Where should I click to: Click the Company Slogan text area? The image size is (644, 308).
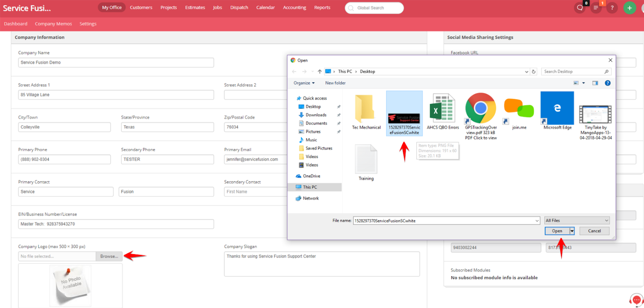[322, 264]
